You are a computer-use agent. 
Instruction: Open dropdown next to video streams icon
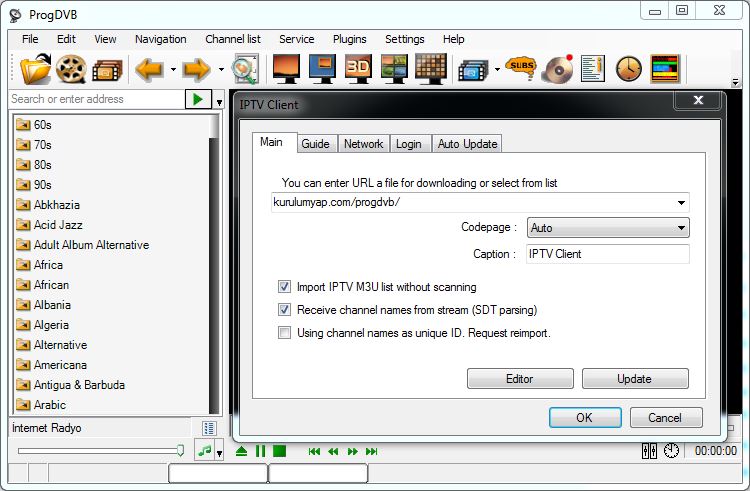tap(497, 70)
